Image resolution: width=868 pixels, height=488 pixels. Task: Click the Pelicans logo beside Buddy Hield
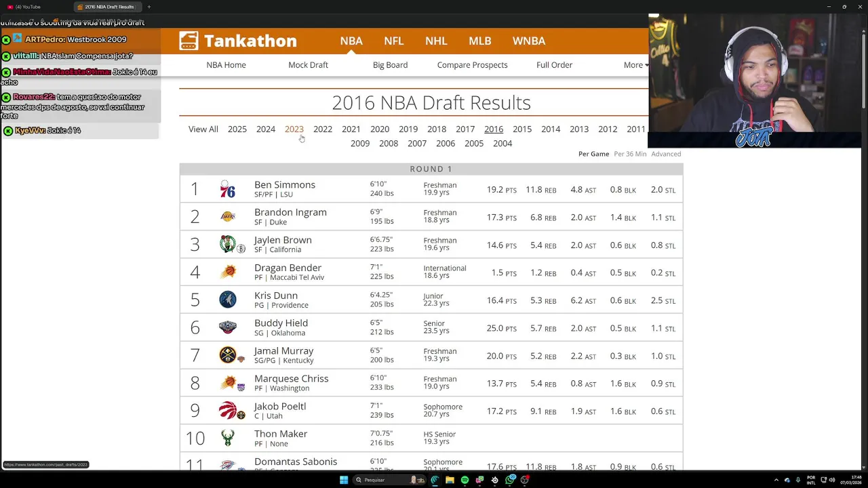tap(227, 327)
